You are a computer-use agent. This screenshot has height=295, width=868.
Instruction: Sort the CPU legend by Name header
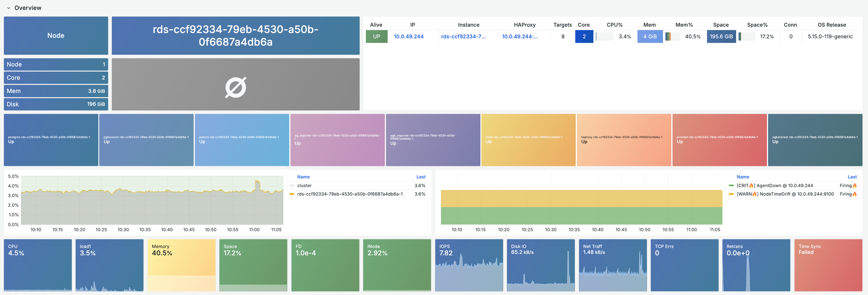(x=303, y=177)
